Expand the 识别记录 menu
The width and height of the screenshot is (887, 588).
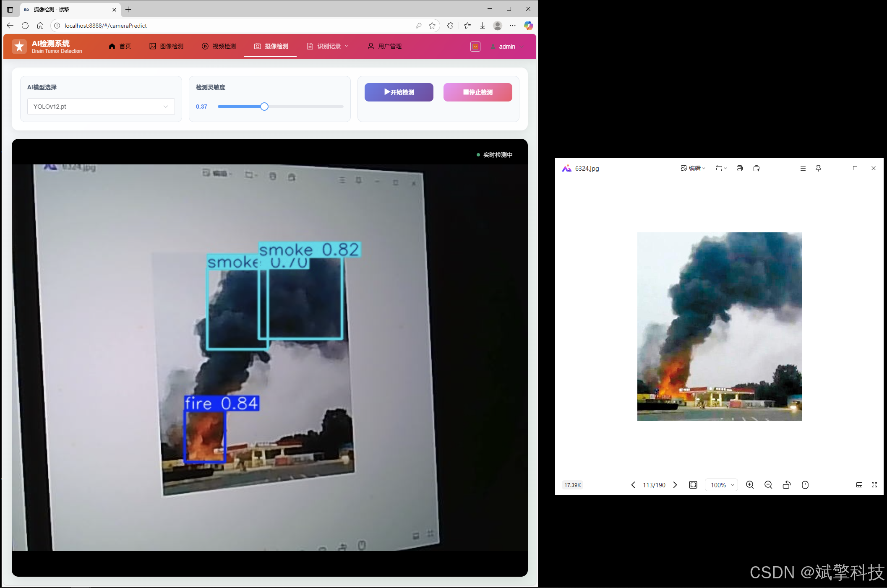click(x=329, y=46)
